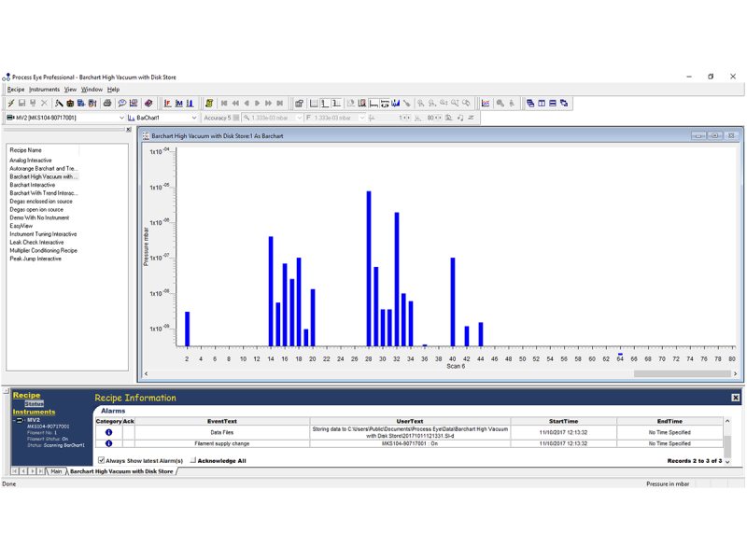The image size is (747, 560).
Task: Click the cascade windows icon
Action: click(531, 103)
